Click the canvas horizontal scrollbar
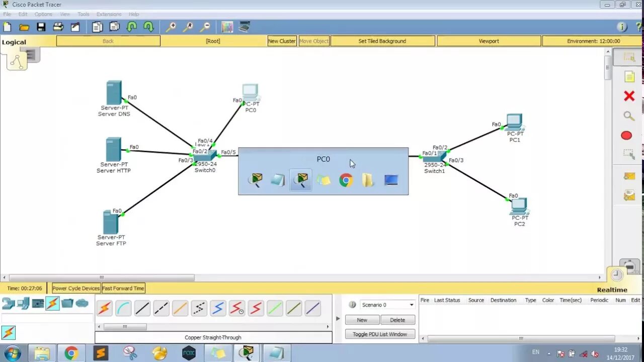Viewport: 644px width, 362px height. point(102,278)
